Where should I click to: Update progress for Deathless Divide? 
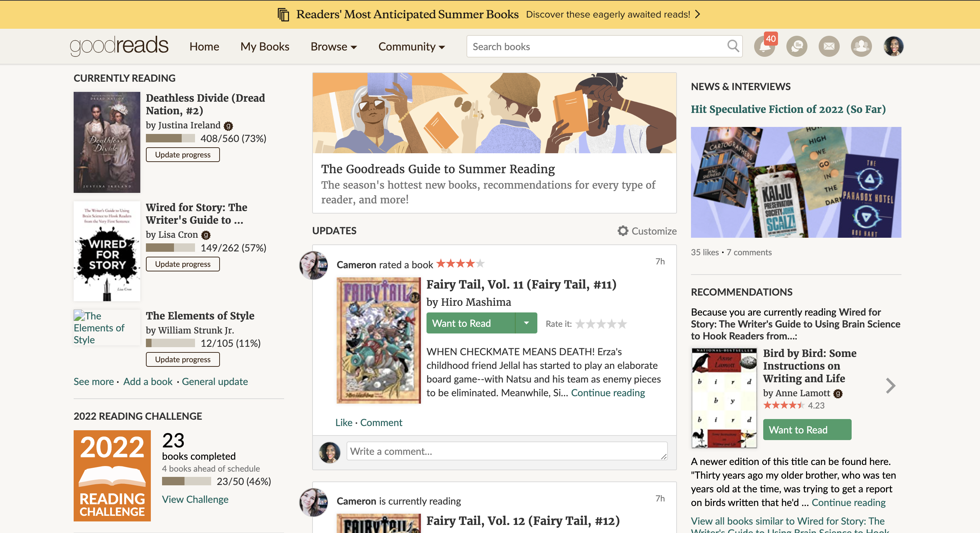[183, 155]
